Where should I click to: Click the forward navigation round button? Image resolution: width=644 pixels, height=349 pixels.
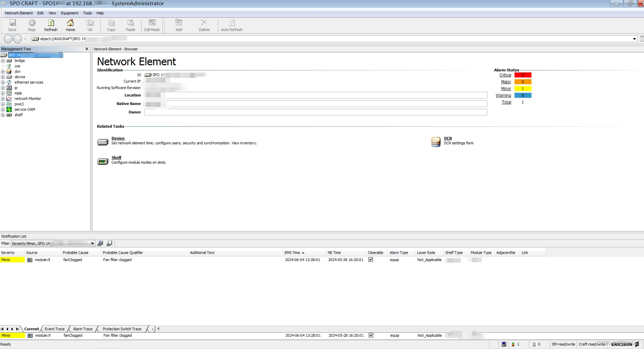coord(17,39)
